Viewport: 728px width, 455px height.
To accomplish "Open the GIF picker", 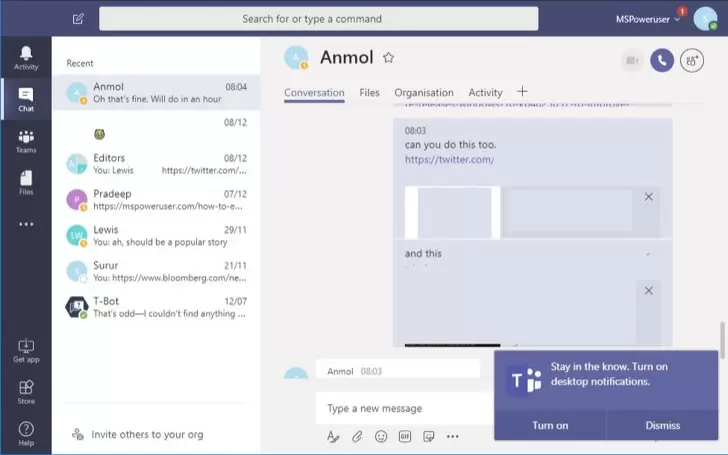I will tap(405, 436).
